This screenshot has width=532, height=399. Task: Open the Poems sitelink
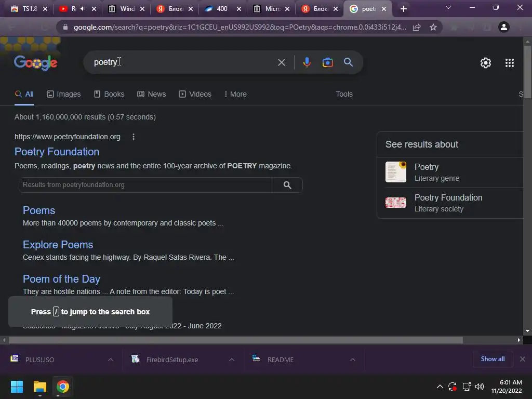[39, 210]
